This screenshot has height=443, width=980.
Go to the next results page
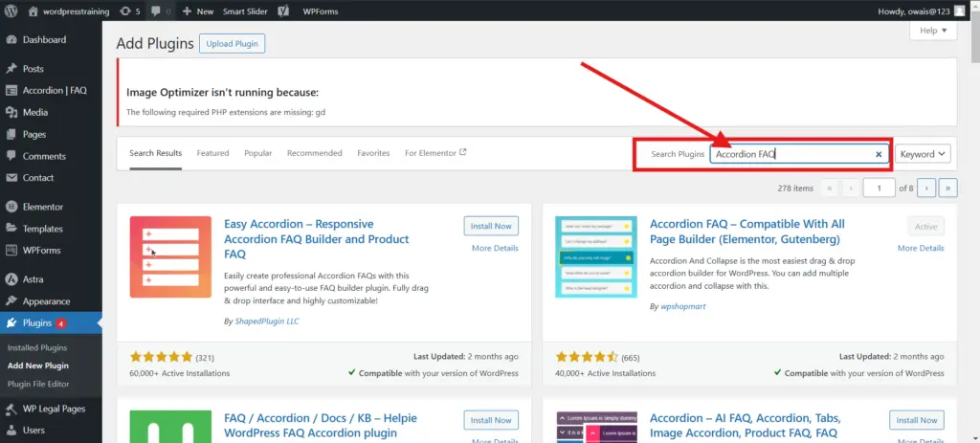926,188
